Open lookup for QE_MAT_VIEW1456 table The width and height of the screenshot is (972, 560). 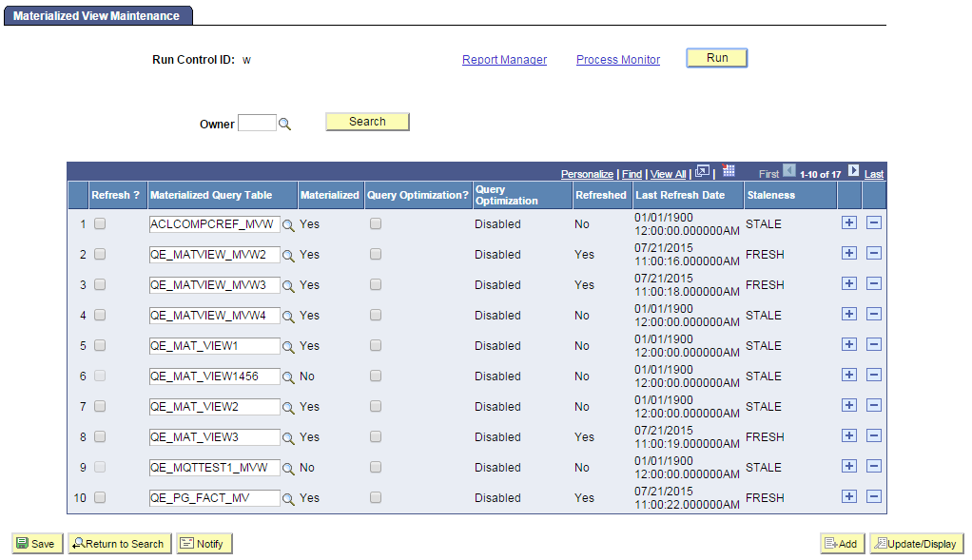(288, 377)
